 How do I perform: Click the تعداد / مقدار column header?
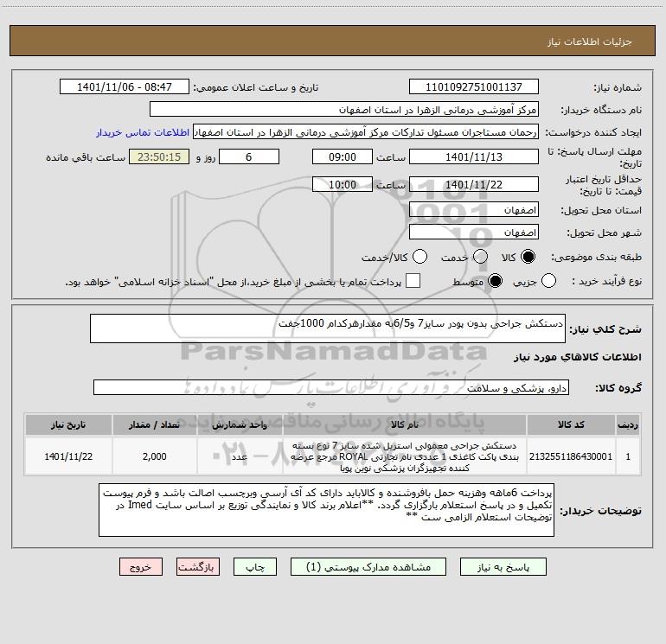(x=155, y=425)
